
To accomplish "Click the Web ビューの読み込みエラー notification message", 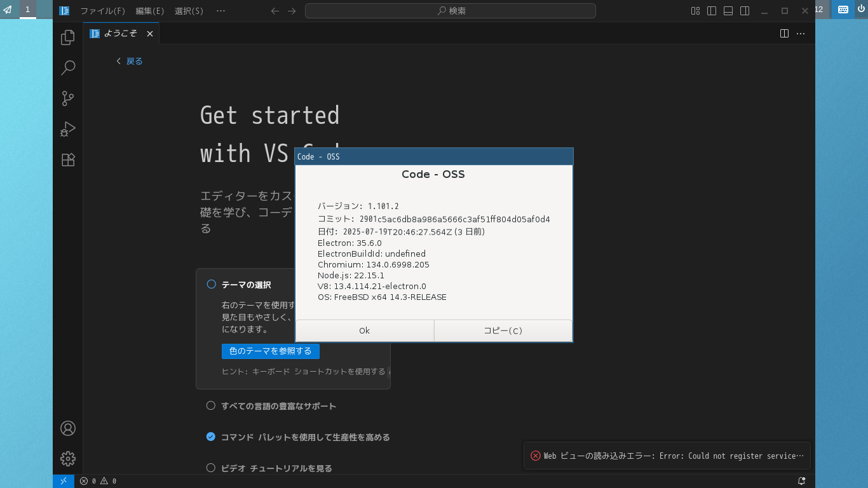I will click(x=674, y=456).
